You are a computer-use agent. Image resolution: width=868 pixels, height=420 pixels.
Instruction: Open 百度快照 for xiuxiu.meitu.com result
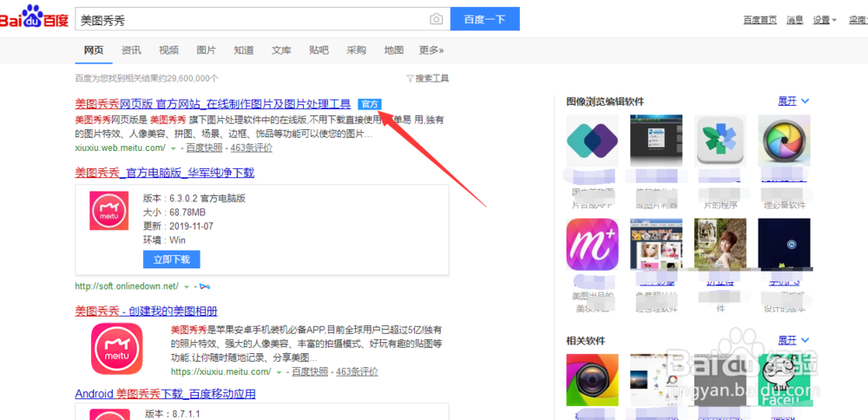[x=310, y=371]
